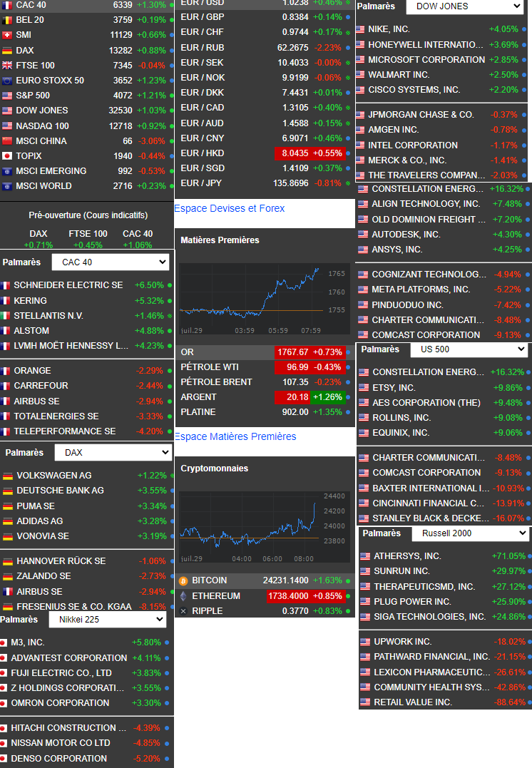Click the Ripple logo icon
Screen dimensions: 532x768
[184, 611]
